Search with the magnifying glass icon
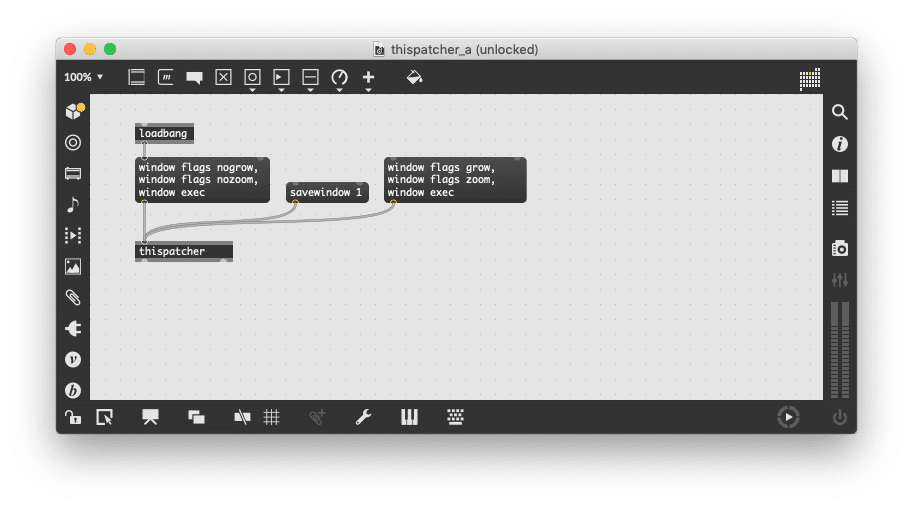 pyautogui.click(x=839, y=112)
